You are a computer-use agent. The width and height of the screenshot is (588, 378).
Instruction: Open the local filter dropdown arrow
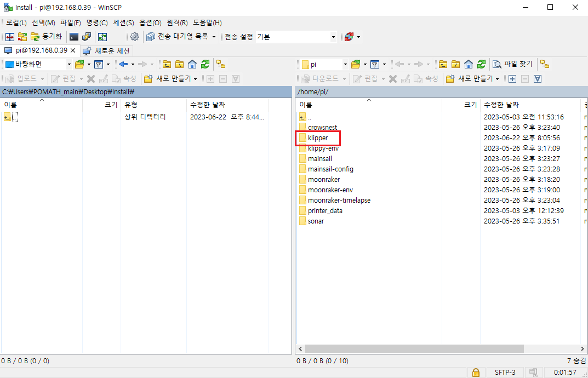coord(109,65)
